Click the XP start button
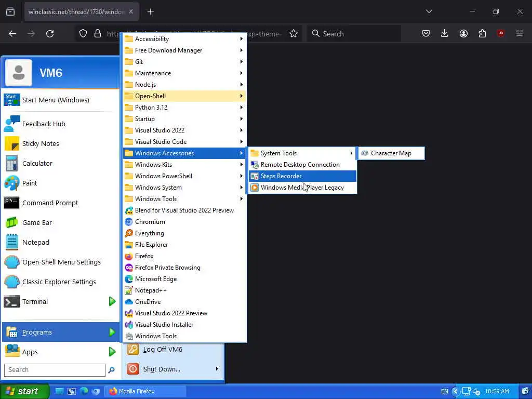Screen dimensions: 532x399 24,391
